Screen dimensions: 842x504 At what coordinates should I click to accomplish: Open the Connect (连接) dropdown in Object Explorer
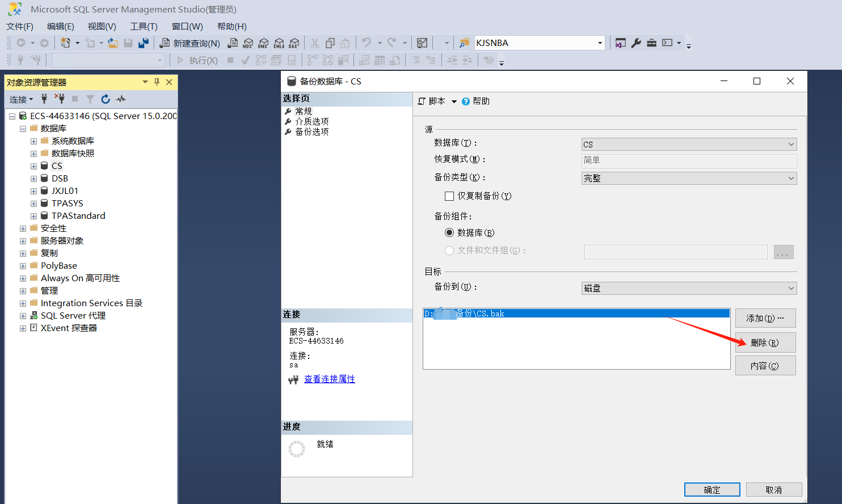point(22,99)
